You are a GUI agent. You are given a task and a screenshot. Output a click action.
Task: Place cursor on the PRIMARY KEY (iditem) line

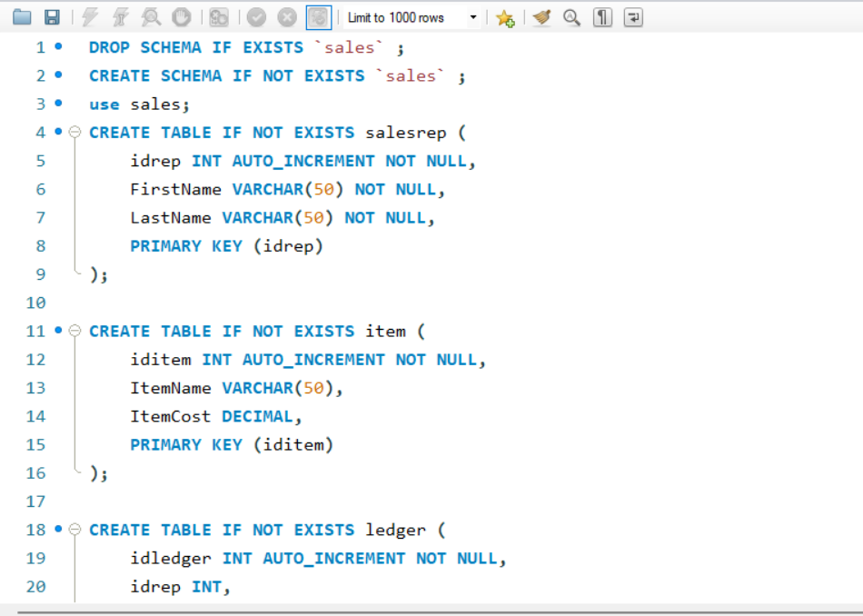[x=232, y=445]
